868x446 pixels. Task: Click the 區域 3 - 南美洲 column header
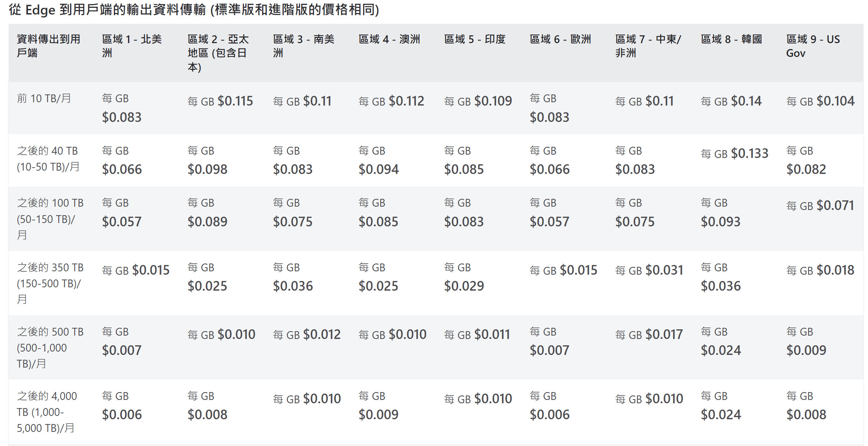point(303,46)
